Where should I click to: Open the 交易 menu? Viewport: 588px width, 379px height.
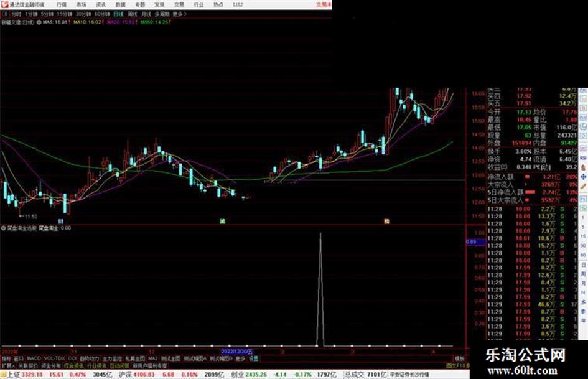179,5
